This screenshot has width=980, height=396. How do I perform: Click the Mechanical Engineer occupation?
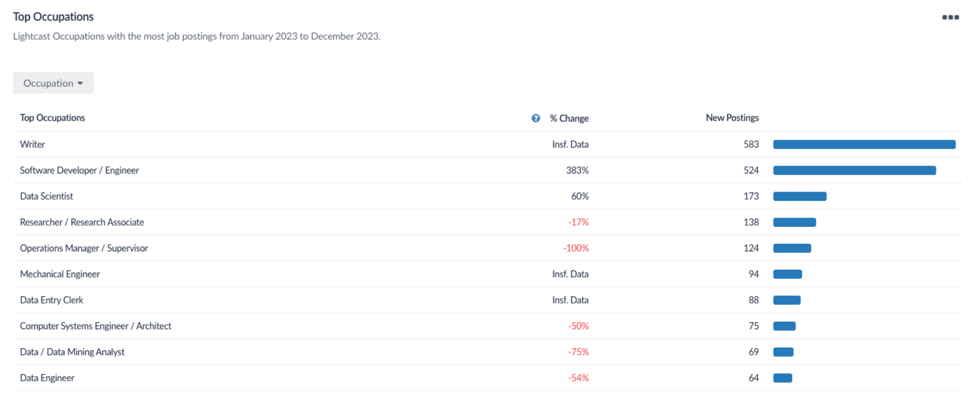point(60,274)
